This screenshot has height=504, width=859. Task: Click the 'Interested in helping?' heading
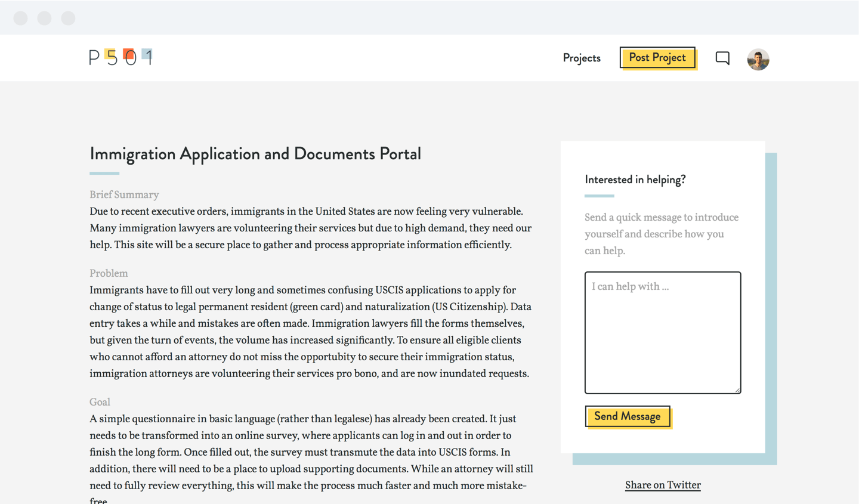(x=635, y=180)
